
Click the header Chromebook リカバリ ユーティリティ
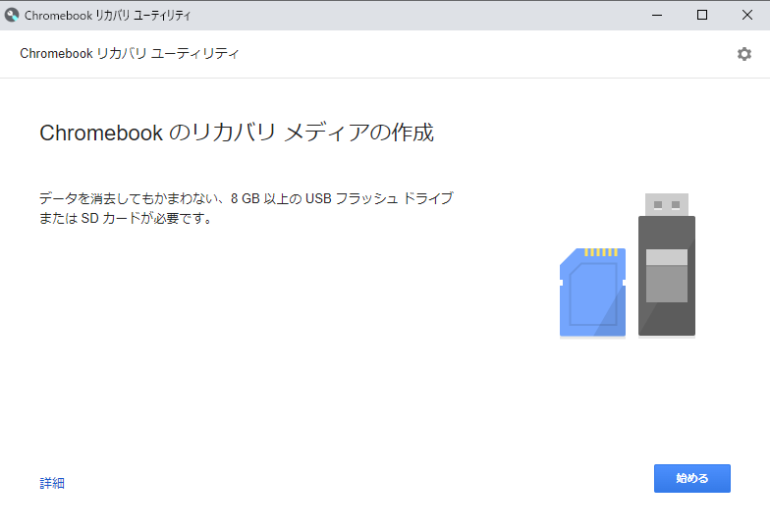(130, 53)
